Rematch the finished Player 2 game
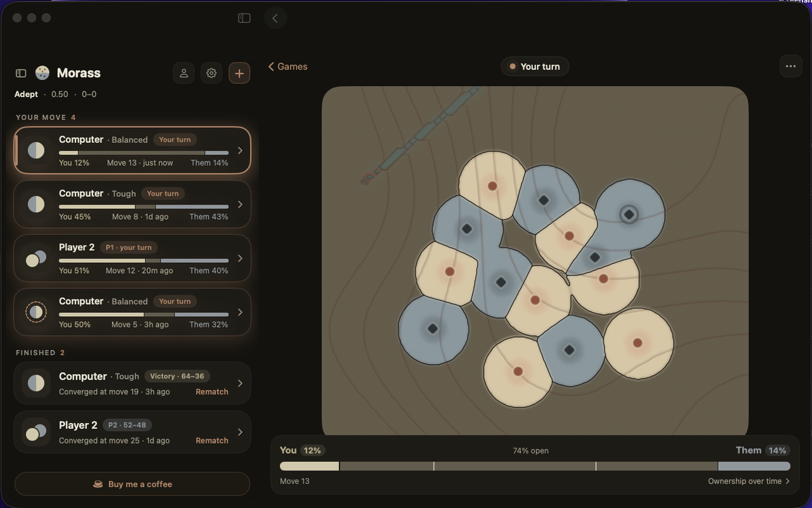The height and width of the screenshot is (508, 812). [212, 441]
